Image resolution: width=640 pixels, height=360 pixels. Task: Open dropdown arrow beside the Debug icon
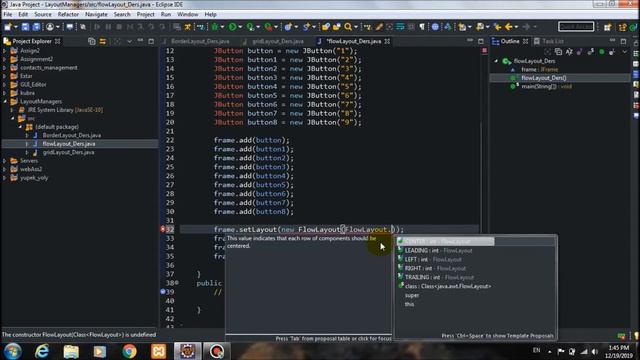click(222, 27)
